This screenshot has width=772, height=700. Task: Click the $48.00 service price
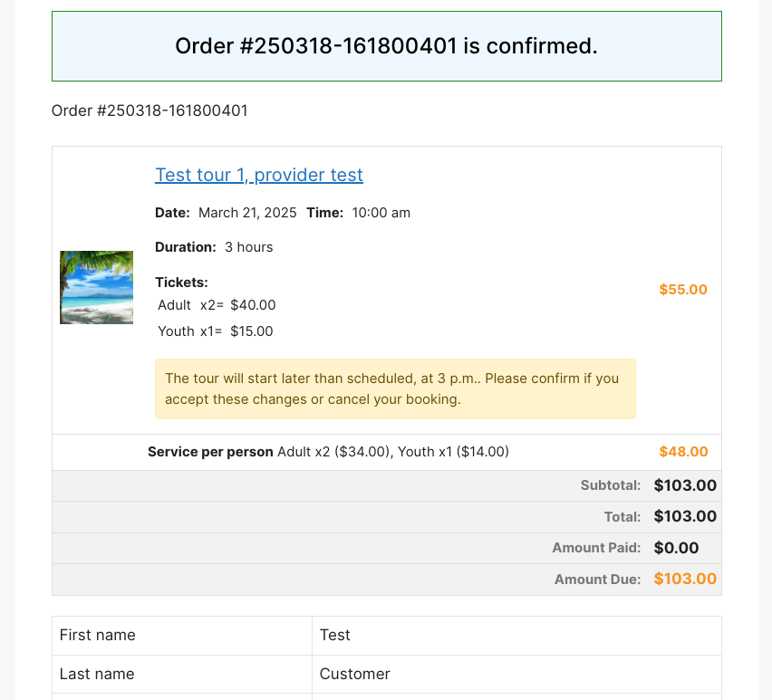[x=683, y=452]
